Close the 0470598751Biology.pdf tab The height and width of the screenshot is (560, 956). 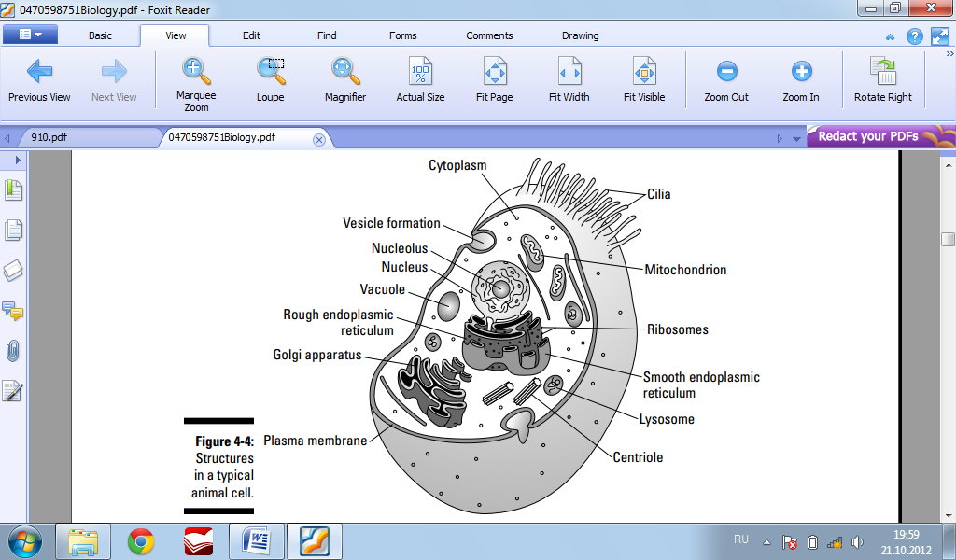[319, 140]
